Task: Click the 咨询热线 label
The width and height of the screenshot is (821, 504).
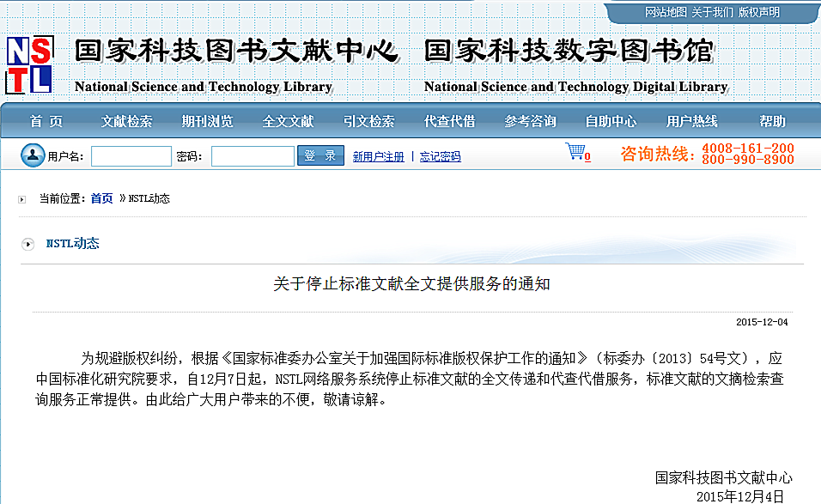Action: (x=658, y=154)
